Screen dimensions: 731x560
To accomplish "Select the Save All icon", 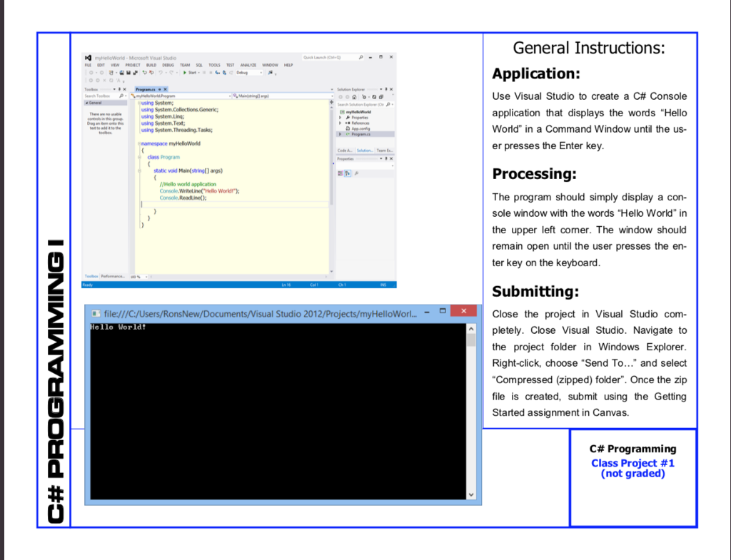I will tap(134, 72).
